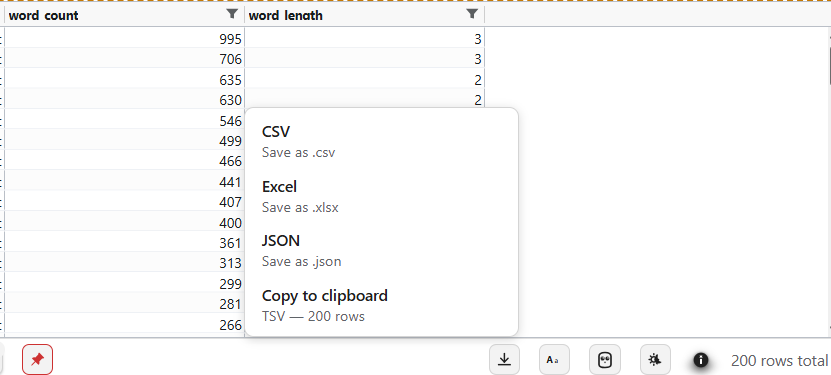Choose CSV save as .csv option
The height and width of the screenshot is (375, 831).
click(381, 141)
